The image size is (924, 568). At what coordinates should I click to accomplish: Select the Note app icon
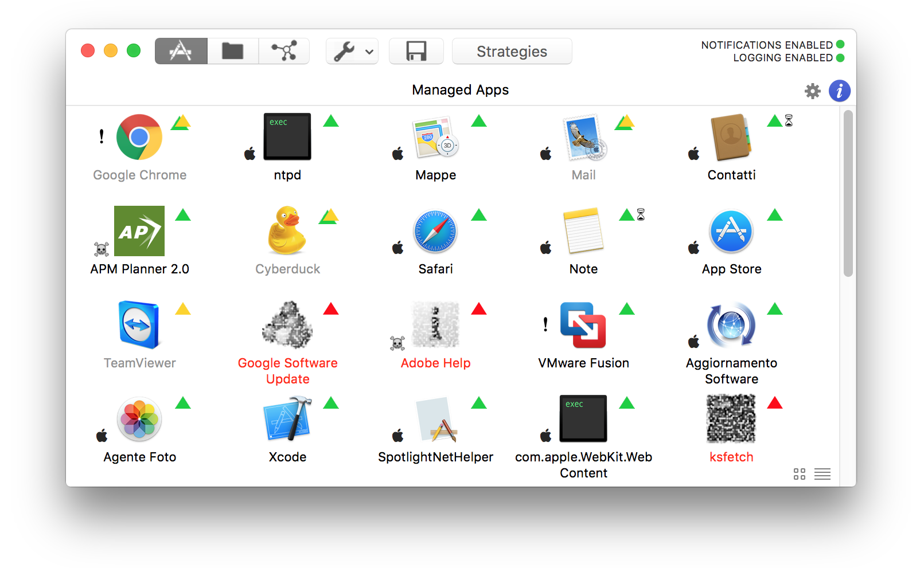583,231
